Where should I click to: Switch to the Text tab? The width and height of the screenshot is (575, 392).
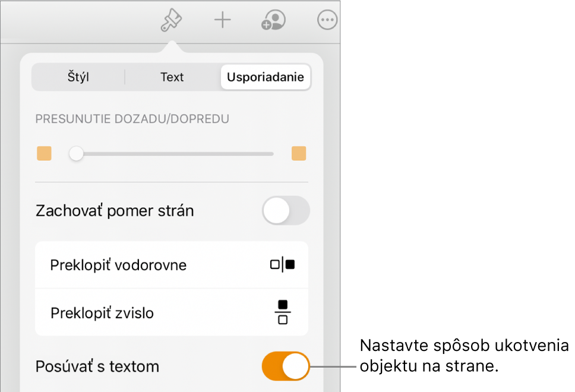pyautogui.click(x=172, y=77)
